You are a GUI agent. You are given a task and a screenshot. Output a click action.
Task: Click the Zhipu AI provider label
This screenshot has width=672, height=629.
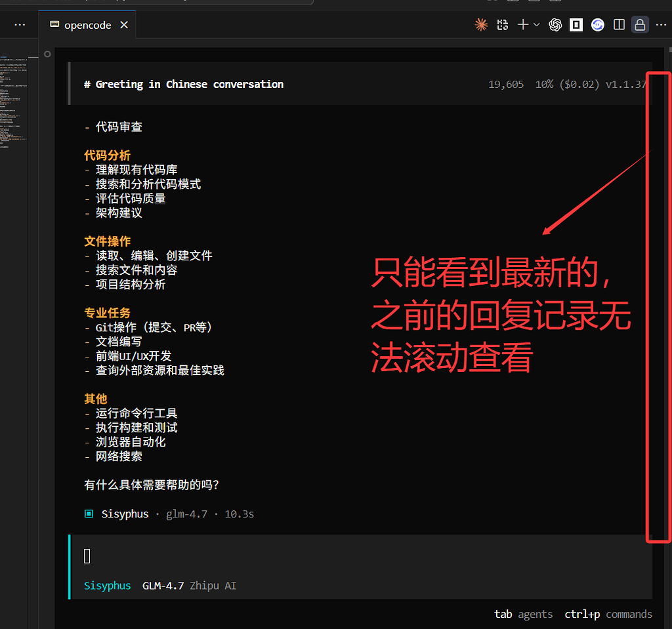coord(213,585)
